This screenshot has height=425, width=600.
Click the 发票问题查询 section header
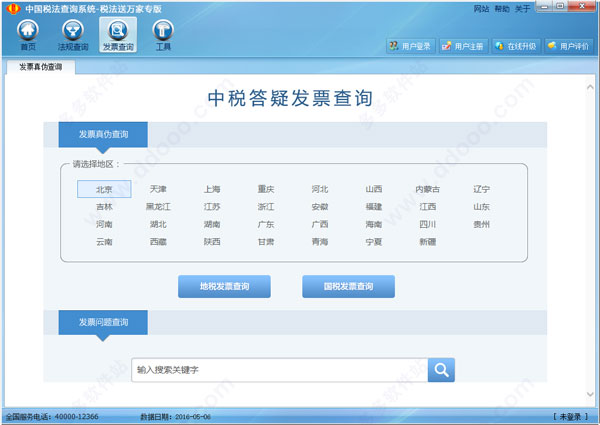pos(103,322)
